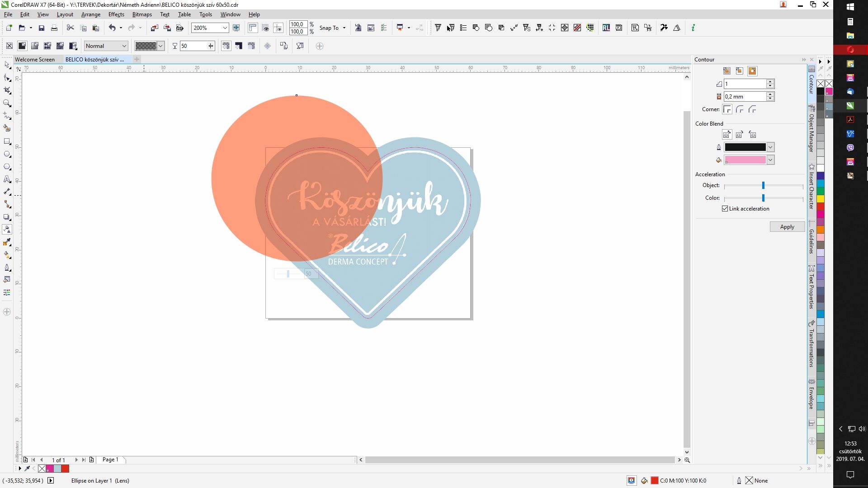Select Round corner option
Viewport: 868px width, 488px height.
(x=740, y=109)
